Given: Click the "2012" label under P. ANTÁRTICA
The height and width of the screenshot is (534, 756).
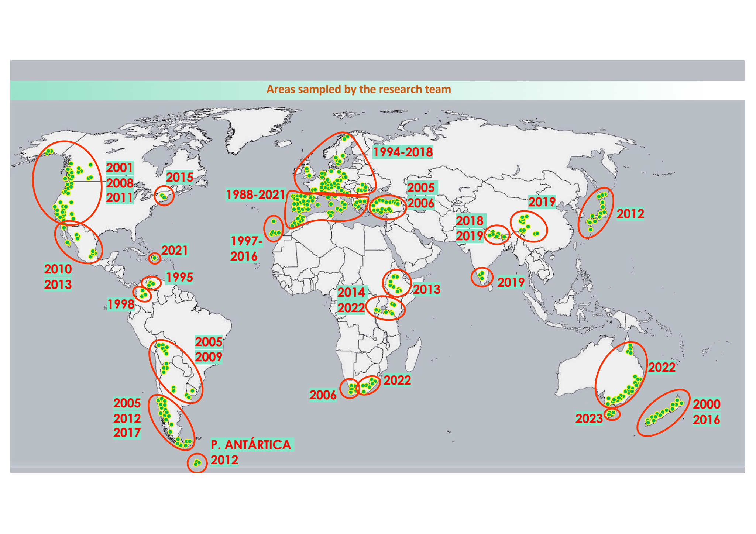Looking at the screenshot, I should click(x=224, y=460).
